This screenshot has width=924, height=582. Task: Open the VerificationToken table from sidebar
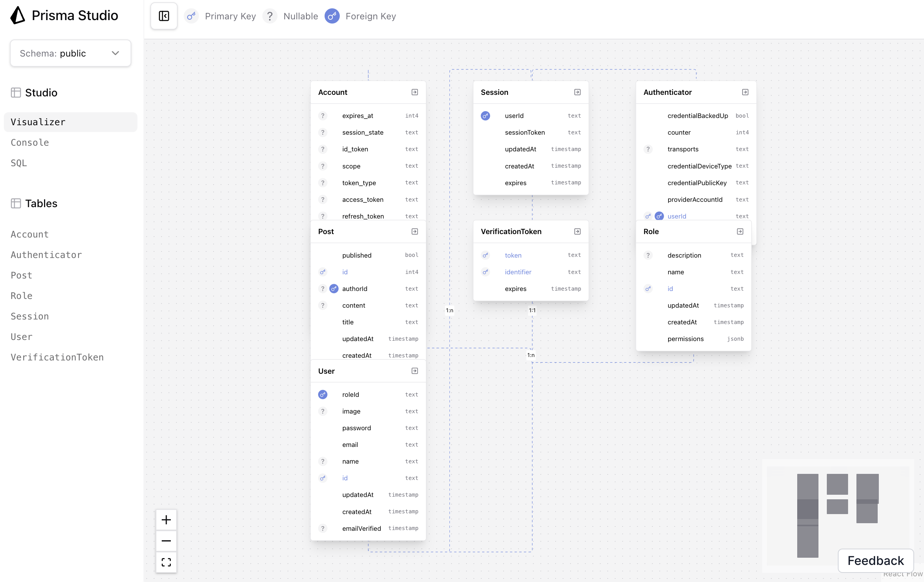pos(57,357)
